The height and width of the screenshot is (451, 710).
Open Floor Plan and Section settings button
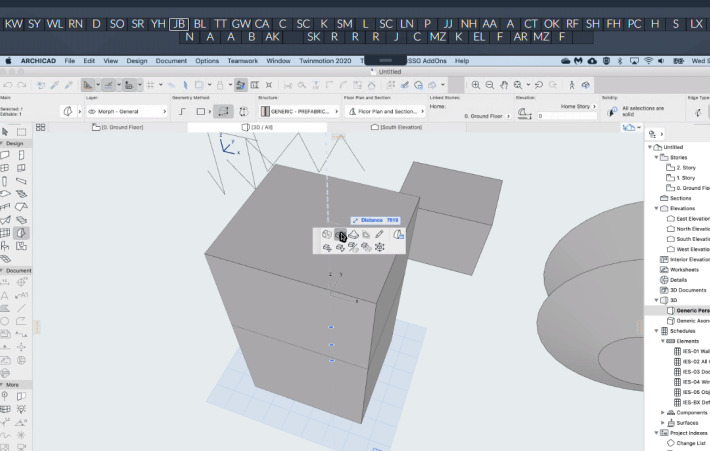[x=385, y=111]
